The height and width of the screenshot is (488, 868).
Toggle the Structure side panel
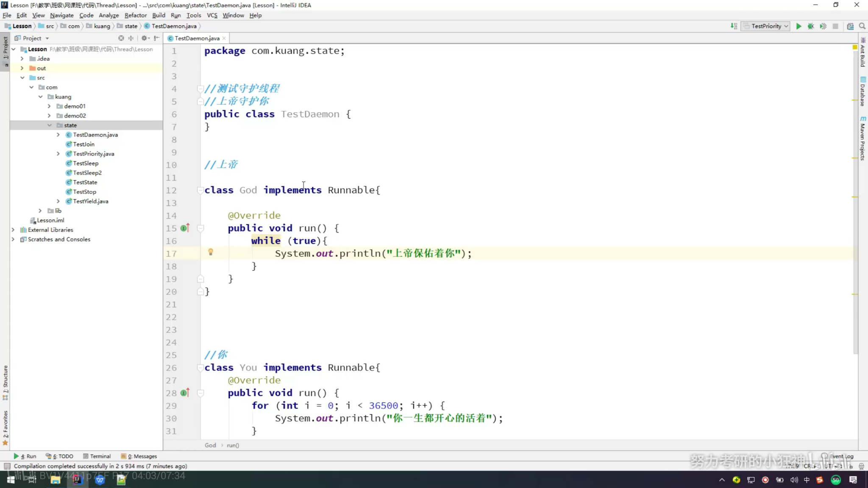click(5, 383)
